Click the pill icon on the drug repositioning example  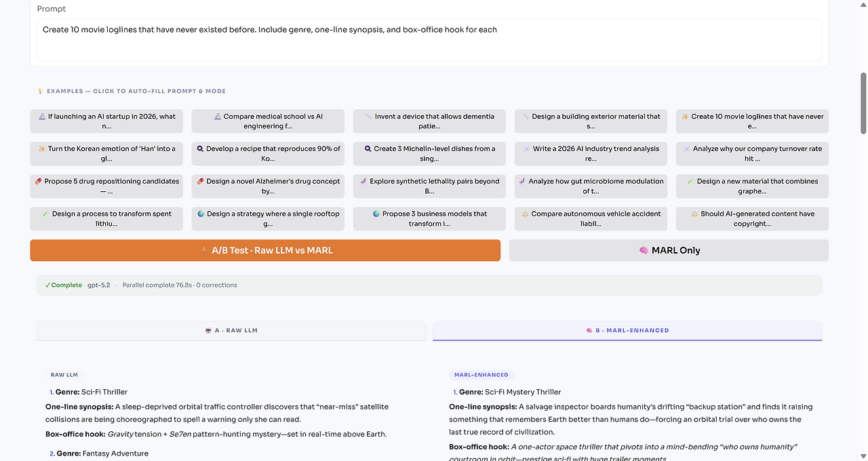click(39, 181)
